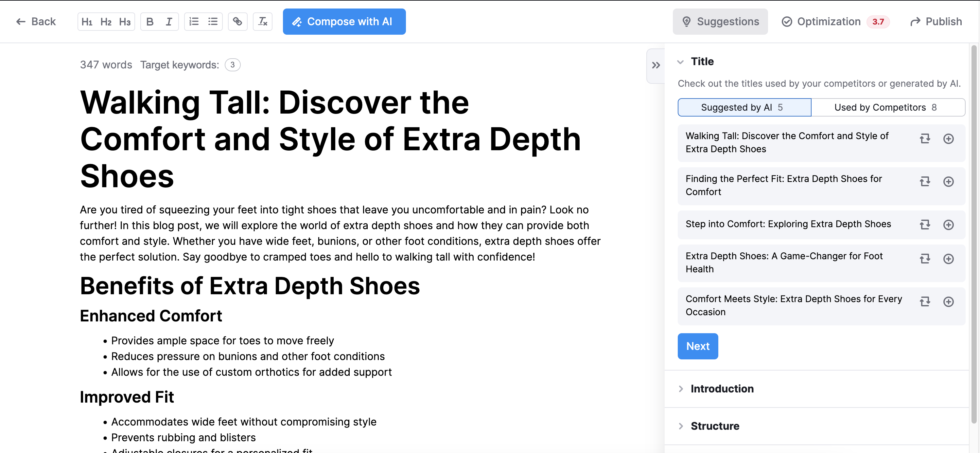Place cursor in the main article title
Screen dimensions: 980x453
[330, 139]
